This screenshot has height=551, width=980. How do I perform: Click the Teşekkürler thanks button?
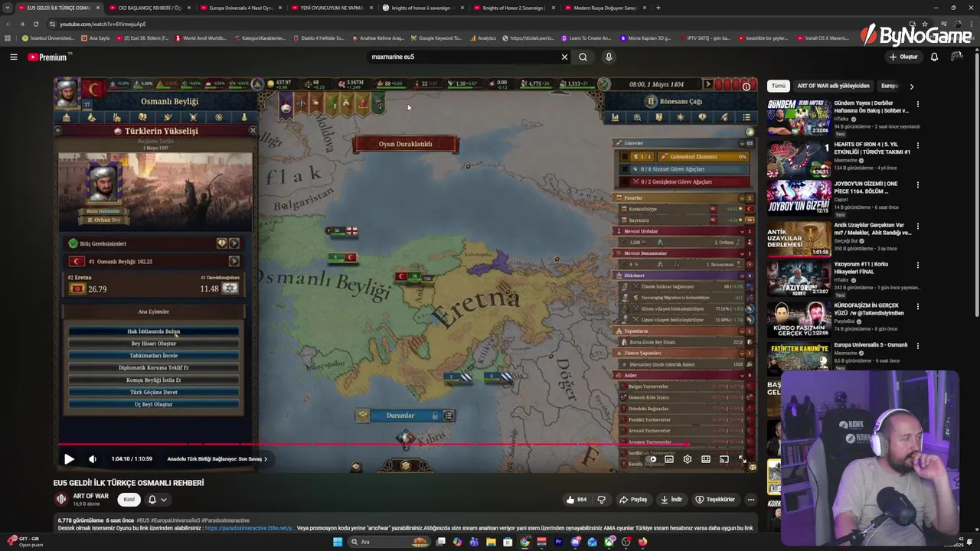tap(715, 500)
